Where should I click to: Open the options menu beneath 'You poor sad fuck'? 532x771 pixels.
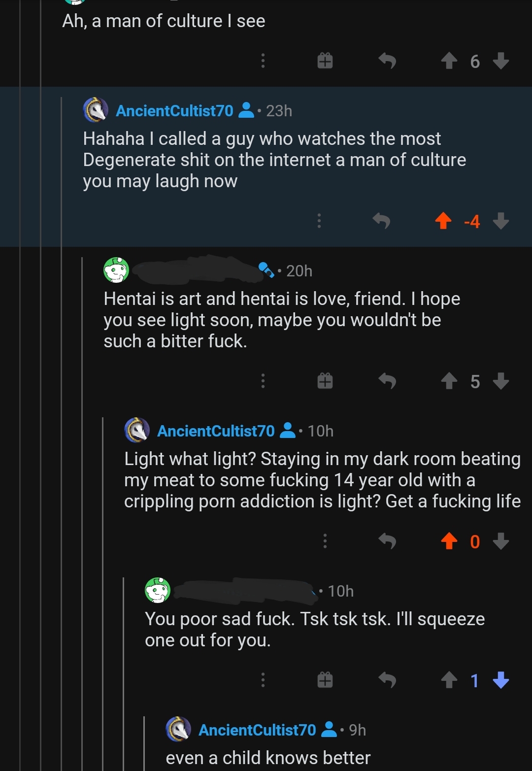263,680
